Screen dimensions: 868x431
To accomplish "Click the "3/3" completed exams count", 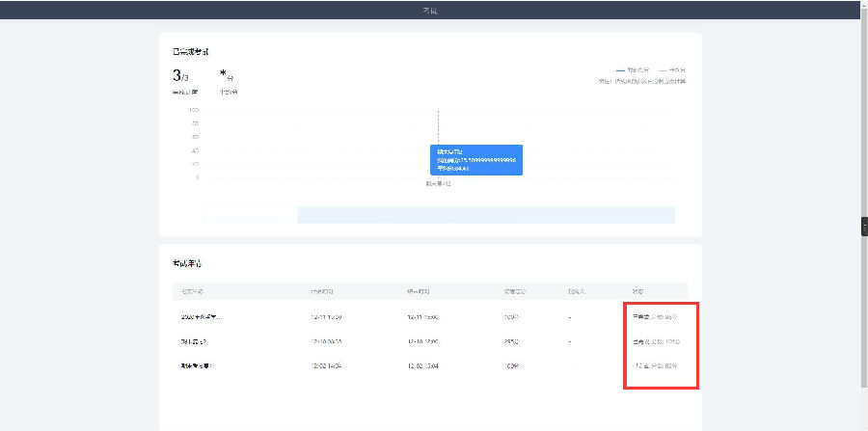I will (180, 75).
